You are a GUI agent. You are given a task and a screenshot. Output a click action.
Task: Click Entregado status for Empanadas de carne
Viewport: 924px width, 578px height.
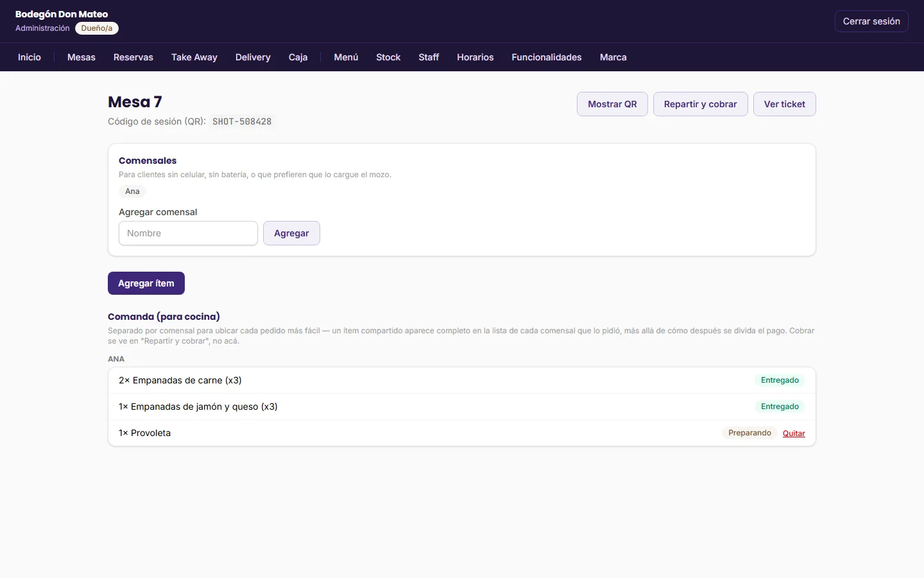(x=780, y=380)
